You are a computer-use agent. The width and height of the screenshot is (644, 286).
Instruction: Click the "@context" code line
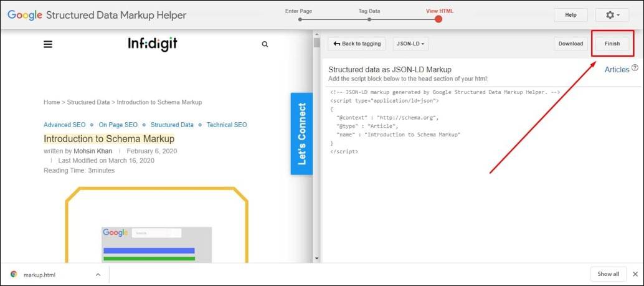click(388, 118)
